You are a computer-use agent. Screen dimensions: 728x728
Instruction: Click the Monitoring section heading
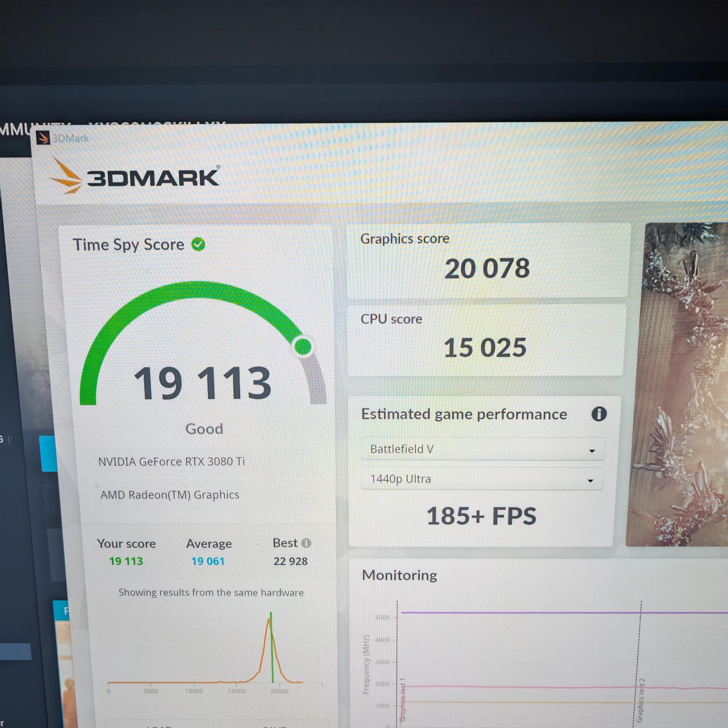pyautogui.click(x=400, y=575)
